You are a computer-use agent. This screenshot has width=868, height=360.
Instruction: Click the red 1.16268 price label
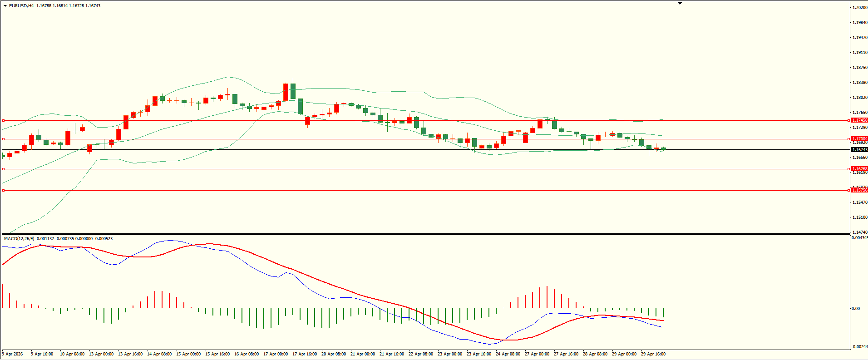[859, 169]
